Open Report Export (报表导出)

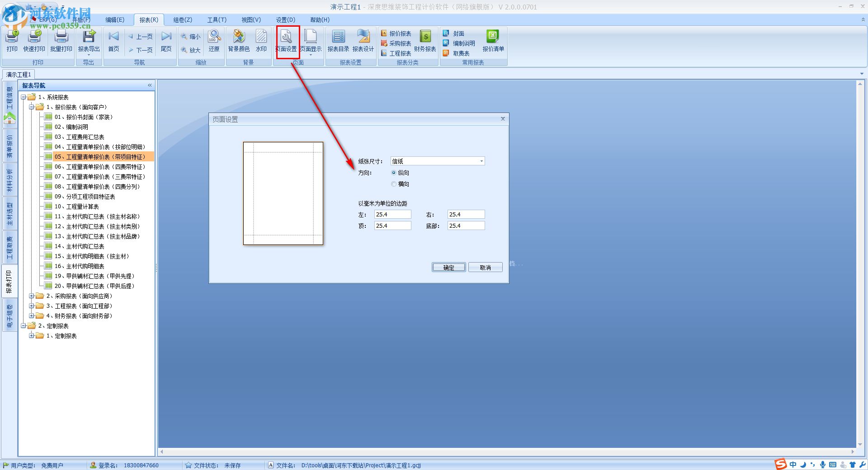point(89,42)
